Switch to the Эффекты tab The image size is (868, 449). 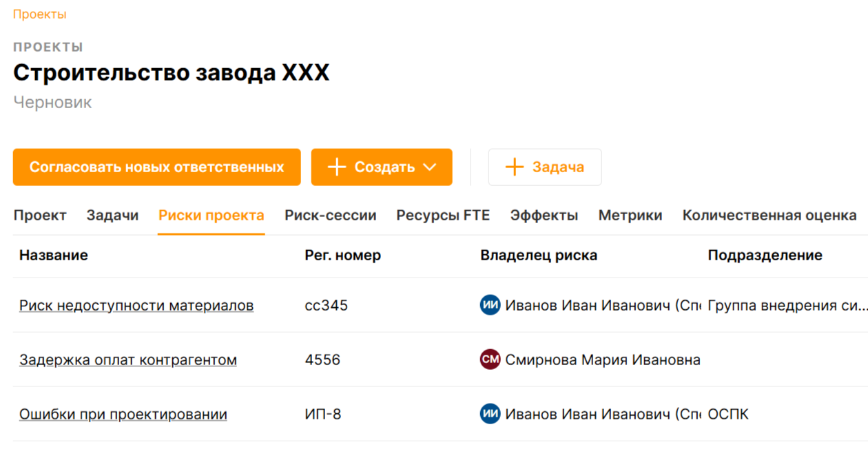[x=544, y=216]
